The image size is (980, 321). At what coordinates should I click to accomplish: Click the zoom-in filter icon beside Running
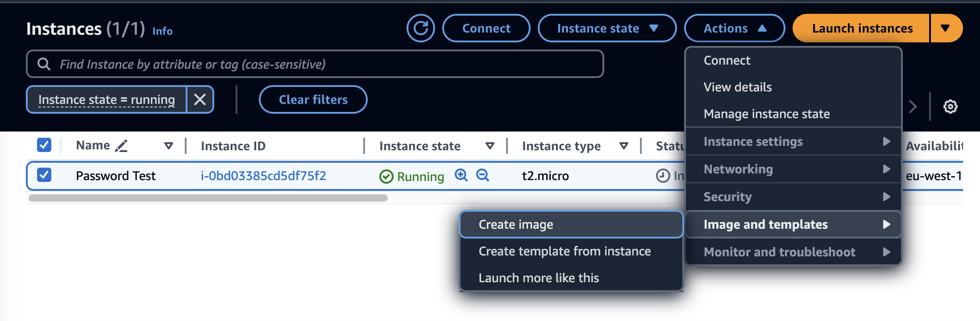pyautogui.click(x=461, y=175)
